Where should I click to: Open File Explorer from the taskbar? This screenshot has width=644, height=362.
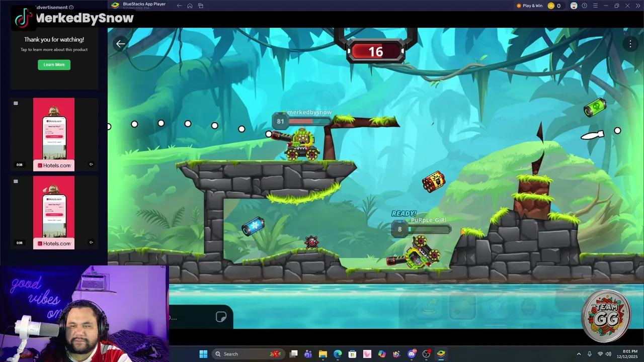point(323,354)
